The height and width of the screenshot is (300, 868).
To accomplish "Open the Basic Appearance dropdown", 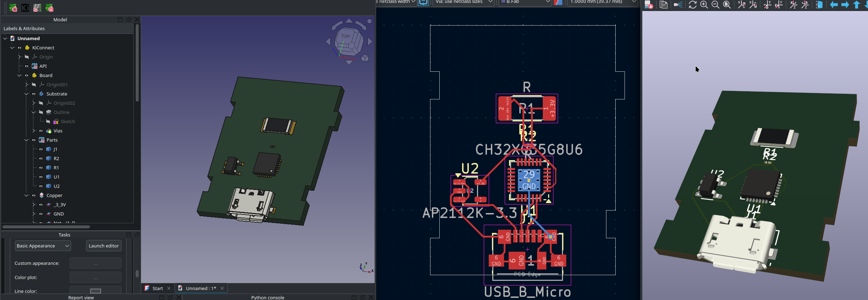I will (43, 246).
